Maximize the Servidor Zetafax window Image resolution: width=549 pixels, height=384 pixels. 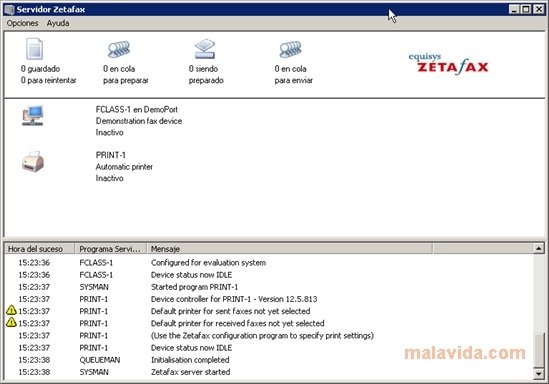(526, 9)
